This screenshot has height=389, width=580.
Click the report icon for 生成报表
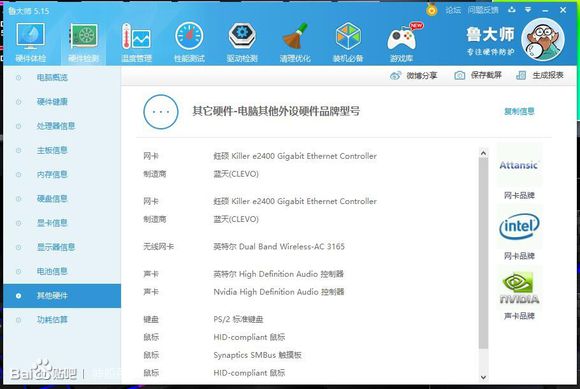tap(521, 75)
